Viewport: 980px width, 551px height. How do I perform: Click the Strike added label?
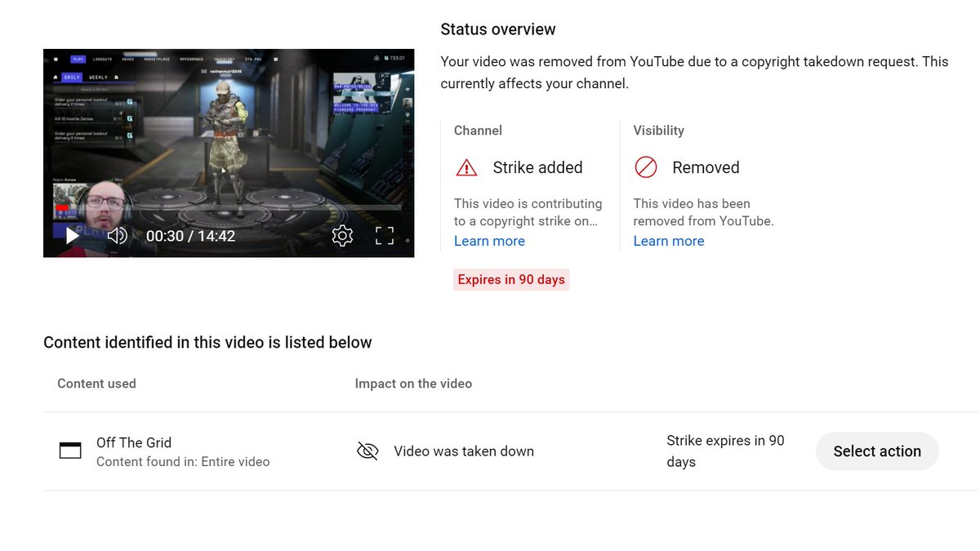click(x=537, y=167)
